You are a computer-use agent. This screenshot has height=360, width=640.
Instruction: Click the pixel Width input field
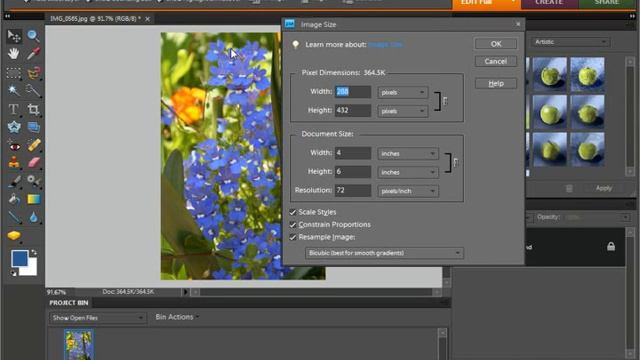point(353,92)
